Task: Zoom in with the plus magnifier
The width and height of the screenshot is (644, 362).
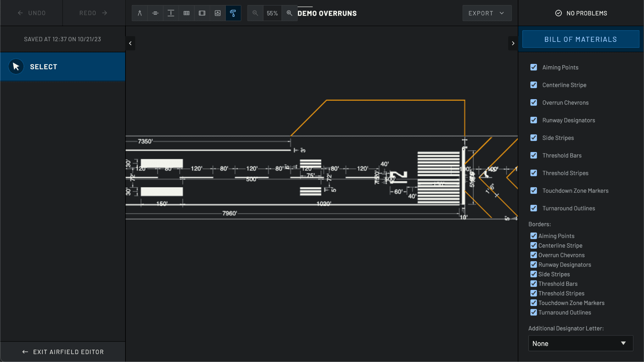Action: tap(289, 13)
